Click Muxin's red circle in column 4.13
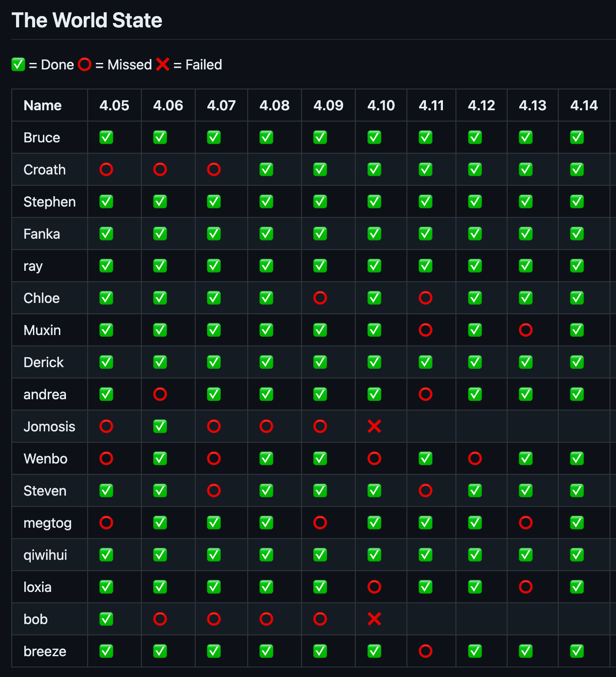This screenshot has width=616, height=677. tap(526, 330)
